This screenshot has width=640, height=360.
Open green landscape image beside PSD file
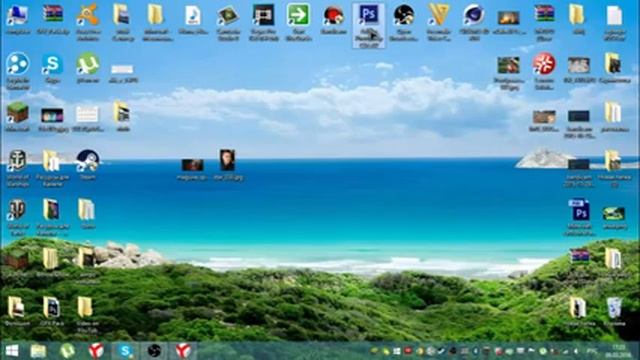click(x=614, y=217)
